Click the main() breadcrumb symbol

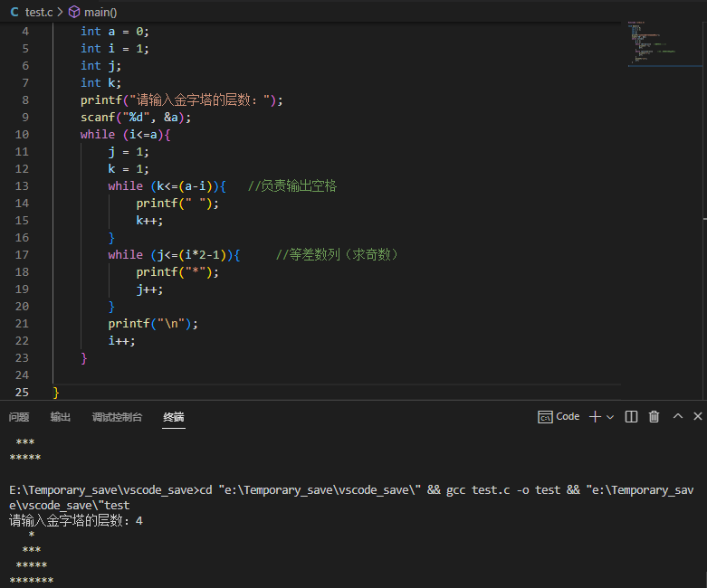[100, 12]
